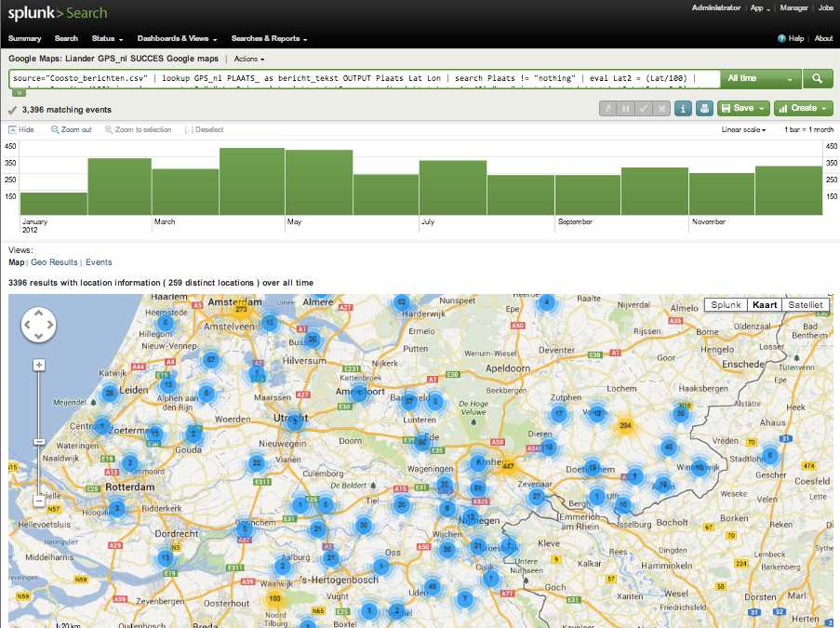The height and width of the screenshot is (628, 840).
Task: Hide the timeline chart
Action: pyautogui.click(x=21, y=130)
